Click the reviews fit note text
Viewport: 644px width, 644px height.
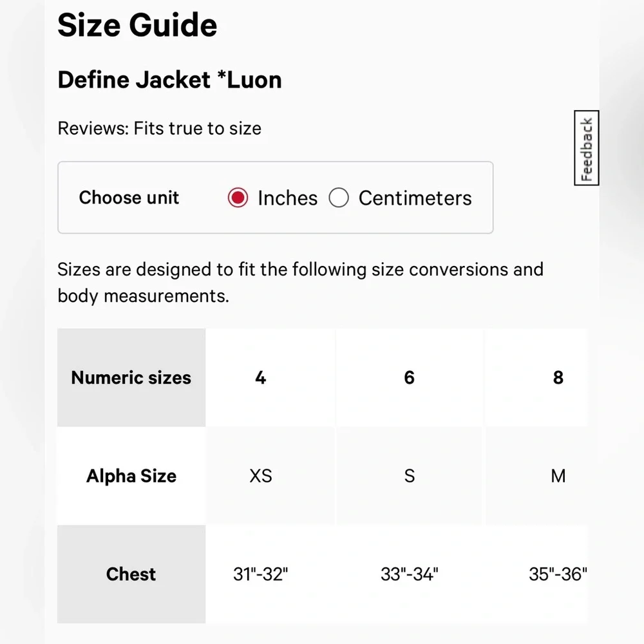pyautogui.click(x=160, y=128)
